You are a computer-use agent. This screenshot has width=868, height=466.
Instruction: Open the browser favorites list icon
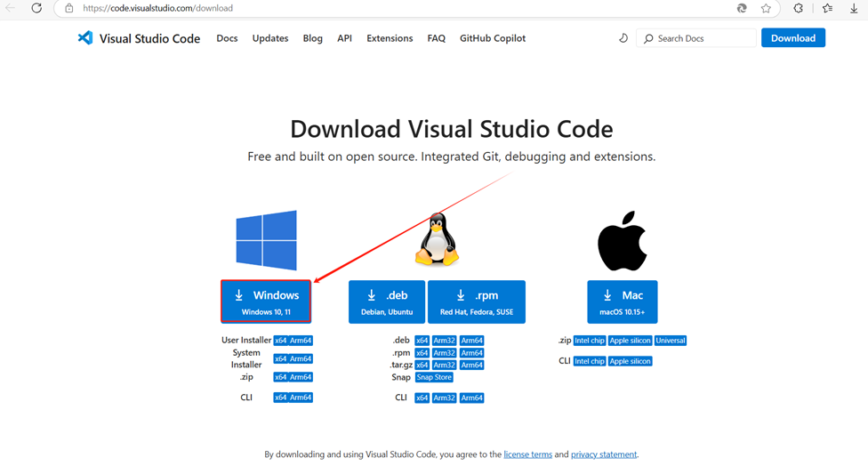click(827, 8)
